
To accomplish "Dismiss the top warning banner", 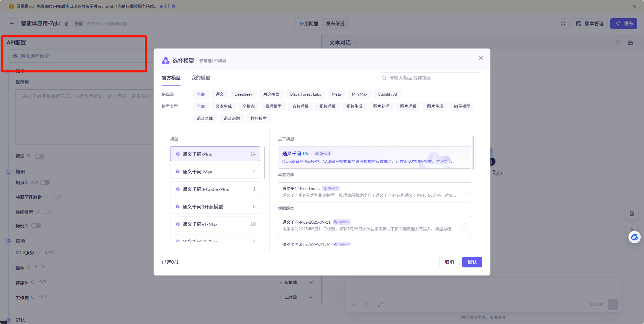I will (634, 6).
